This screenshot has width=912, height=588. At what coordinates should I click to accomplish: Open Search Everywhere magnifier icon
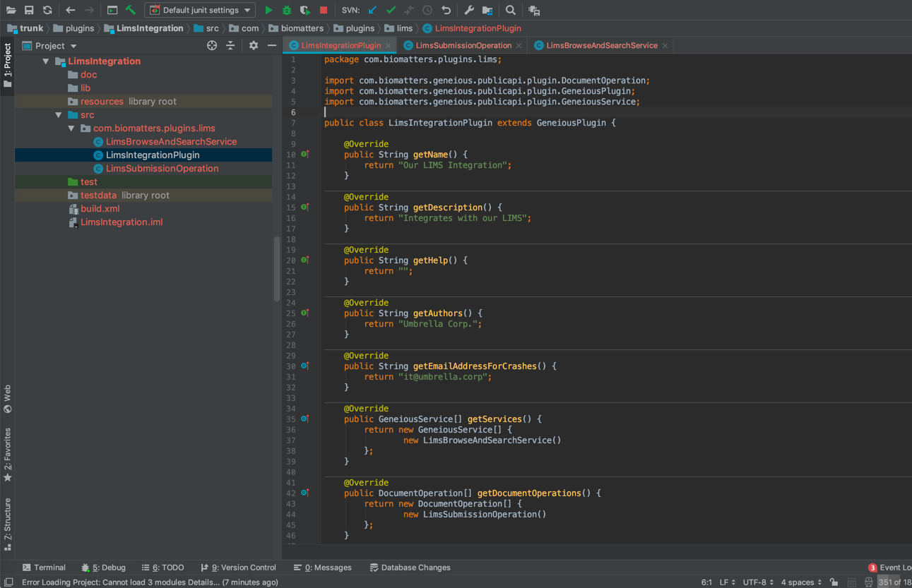511,10
